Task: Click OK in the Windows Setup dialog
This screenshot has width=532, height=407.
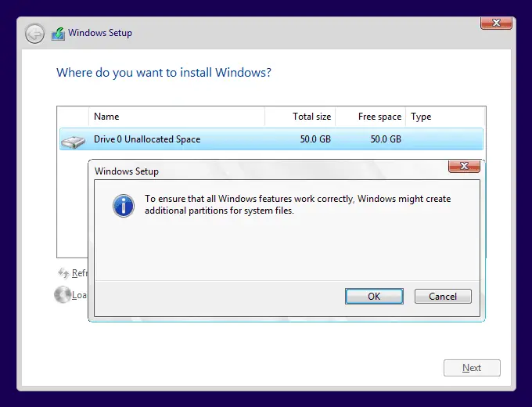Action: coord(374,297)
